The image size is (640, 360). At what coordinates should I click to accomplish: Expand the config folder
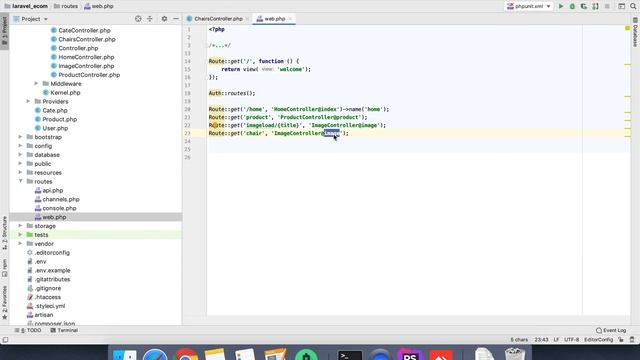[x=20, y=146]
